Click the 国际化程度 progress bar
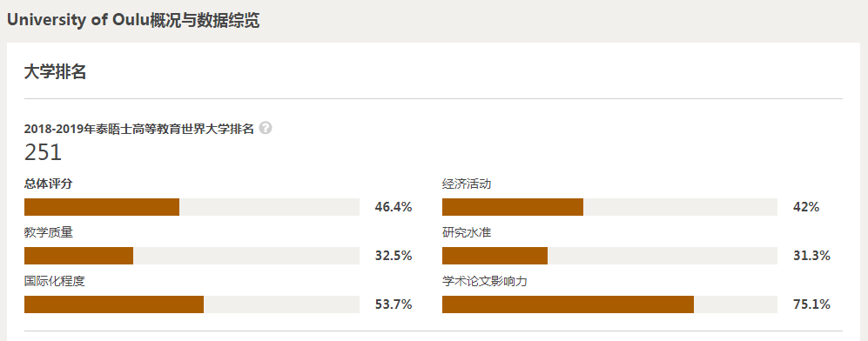Image resolution: width=868 pixels, height=341 pixels. coord(192,304)
